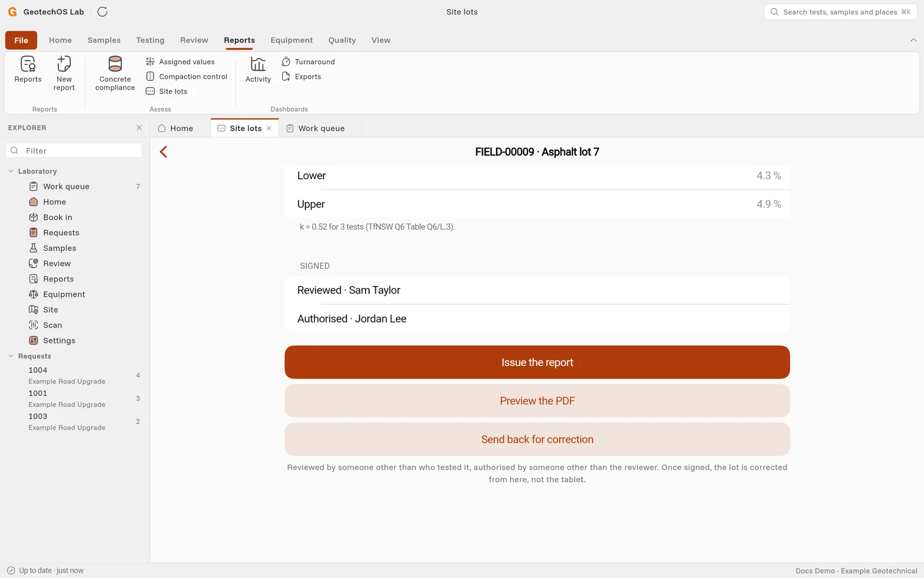
Task: Open Review in the Explorer sidebar
Action: tap(74, 264)
